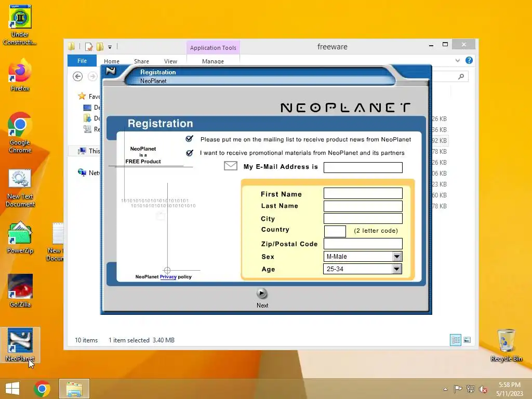Uncheck the mailing list product news checkbox
Viewport: 532px width, 399px height.
[x=189, y=138]
